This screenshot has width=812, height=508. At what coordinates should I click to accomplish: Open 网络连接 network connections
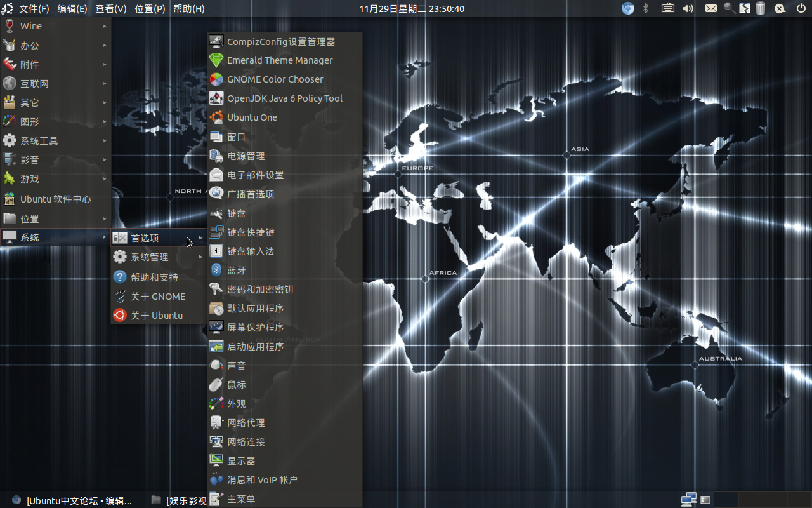point(285,441)
